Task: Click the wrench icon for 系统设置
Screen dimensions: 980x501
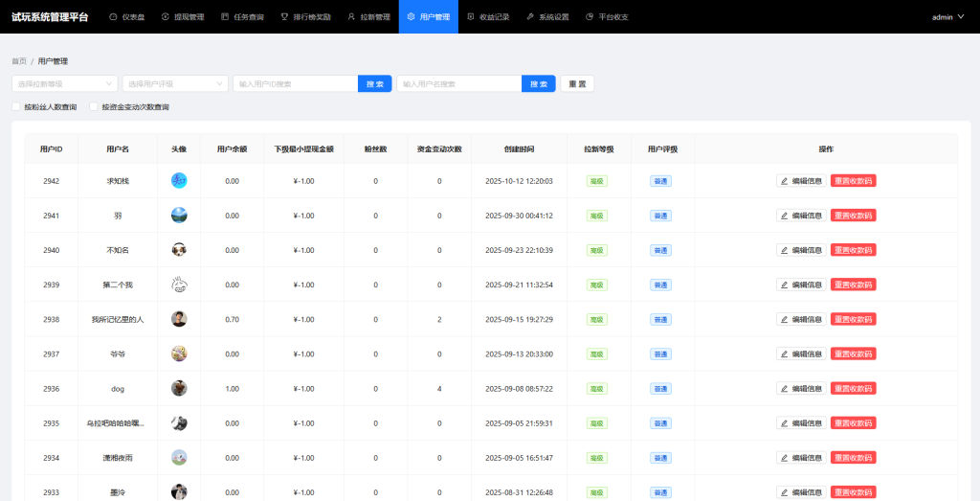Action: (530, 17)
